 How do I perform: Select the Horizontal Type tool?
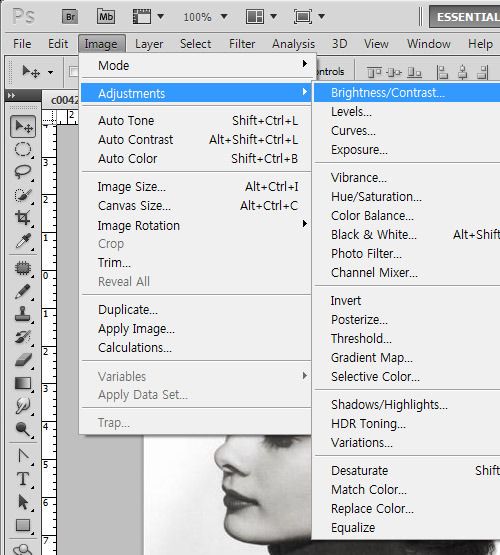[x=23, y=479]
